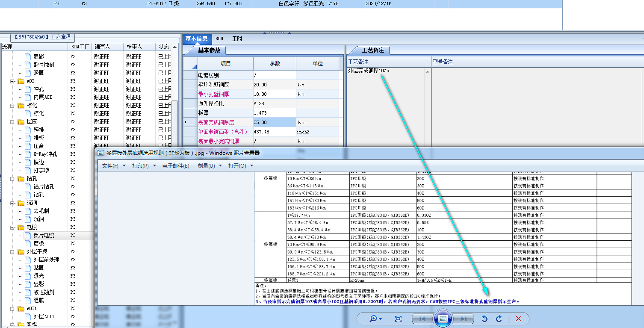Select 曝光 process step
The height and width of the screenshot is (328, 644).
tap(39, 276)
